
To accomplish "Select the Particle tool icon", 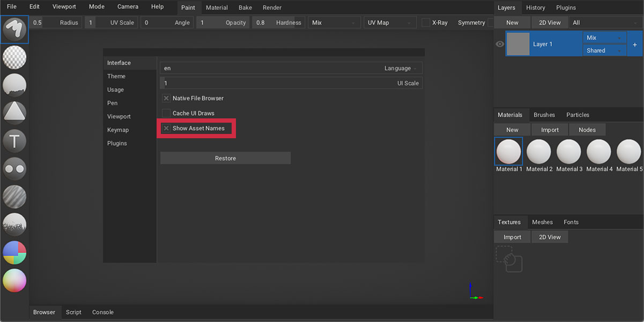I will pos(14,224).
